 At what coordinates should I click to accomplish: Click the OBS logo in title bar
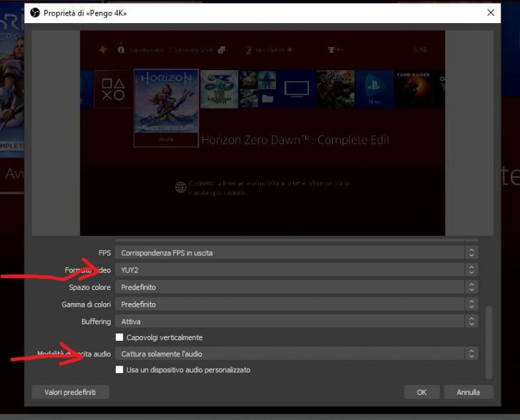[35, 13]
